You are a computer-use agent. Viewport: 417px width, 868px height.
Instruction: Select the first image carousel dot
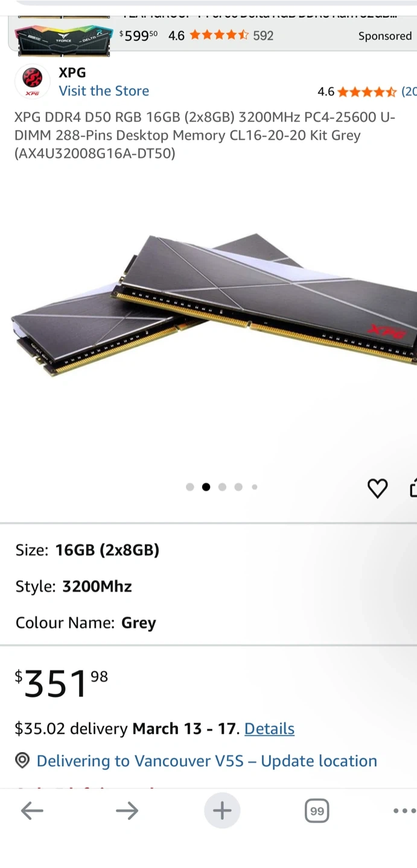point(190,487)
